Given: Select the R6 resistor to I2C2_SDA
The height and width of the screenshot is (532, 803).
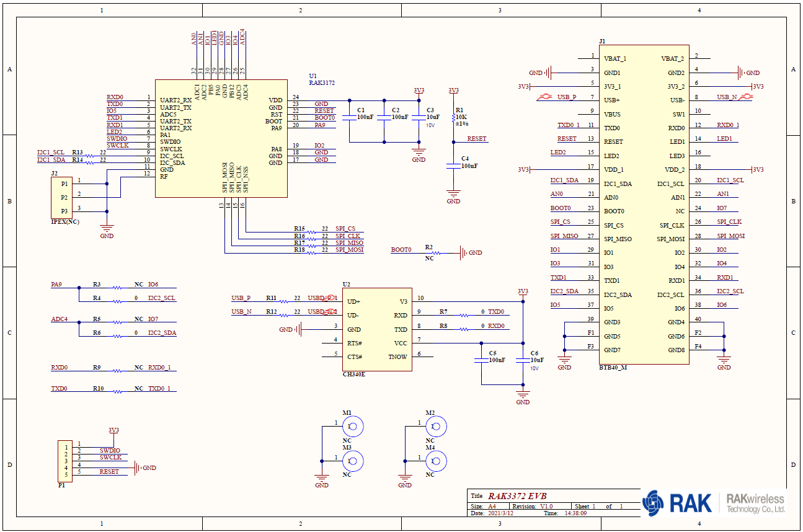Looking at the screenshot, I should (117, 336).
